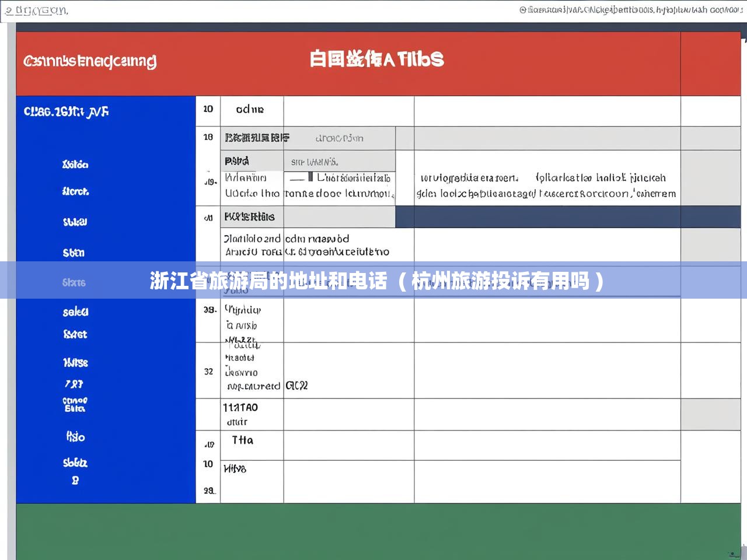The width and height of the screenshot is (747, 560).
Task: Select the 'Csnnus Engcaung' title menu
Action: click(x=90, y=60)
